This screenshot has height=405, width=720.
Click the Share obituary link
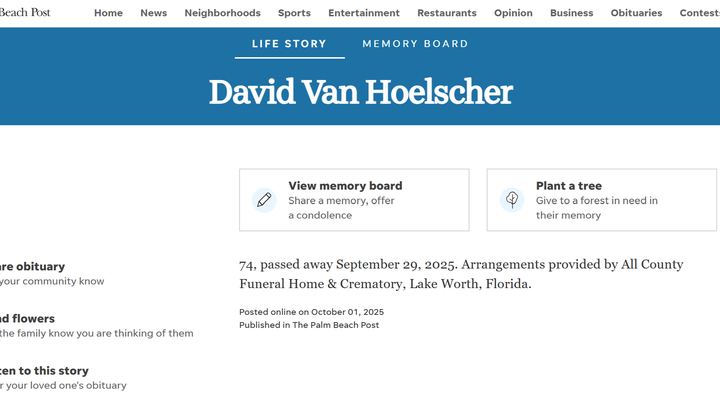coord(32,267)
